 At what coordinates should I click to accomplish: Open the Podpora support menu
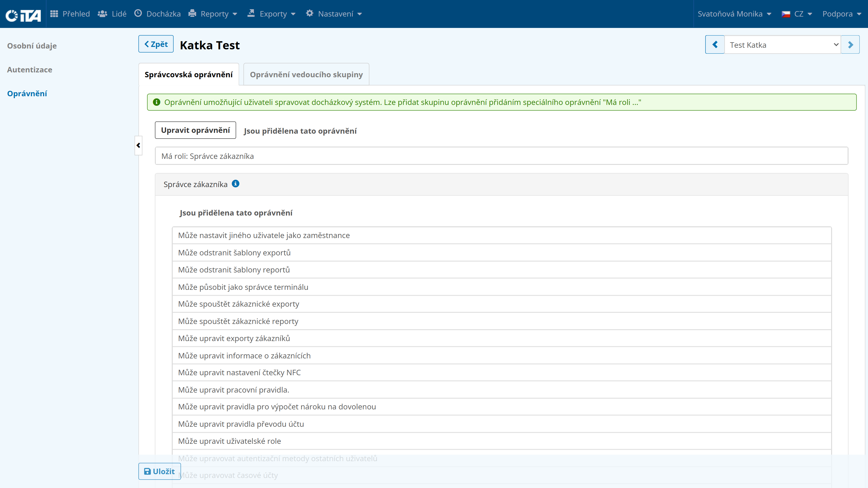click(842, 14)
